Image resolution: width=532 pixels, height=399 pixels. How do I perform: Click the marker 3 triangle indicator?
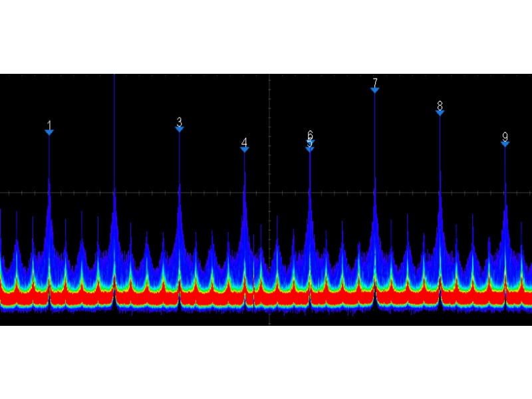[180, 129]
